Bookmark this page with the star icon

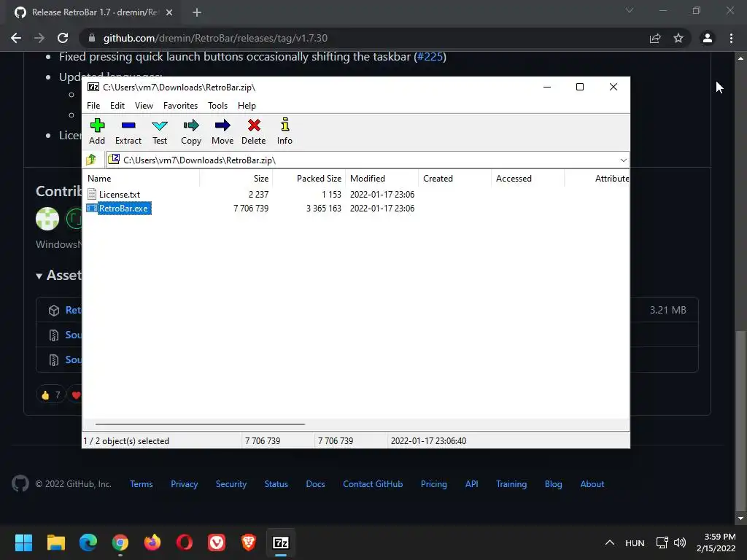tap(678, 38)
